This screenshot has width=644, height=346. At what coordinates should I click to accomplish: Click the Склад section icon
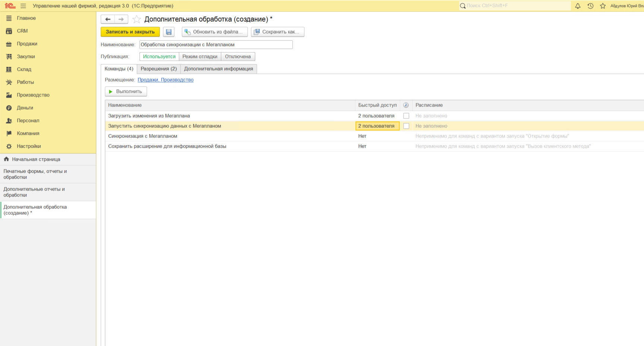[9, 69]
